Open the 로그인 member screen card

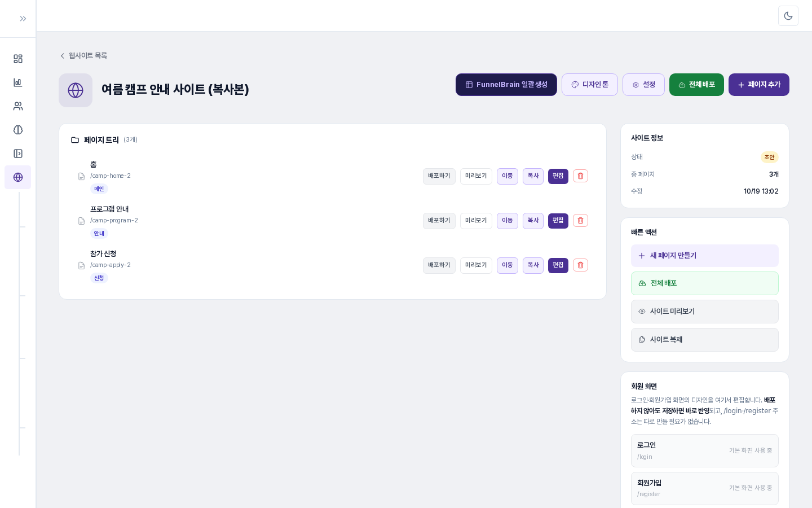(x=705, y=450)
